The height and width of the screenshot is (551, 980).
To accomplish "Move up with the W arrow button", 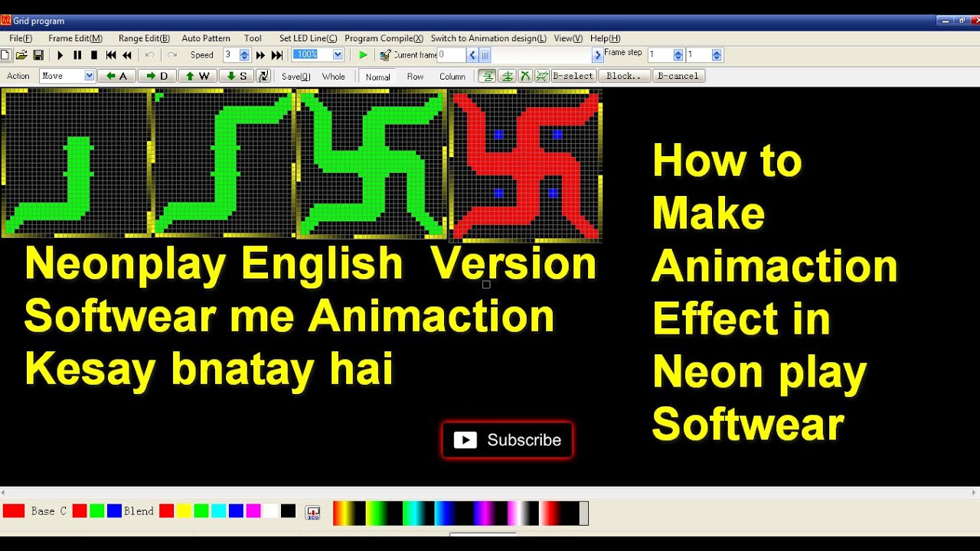I will click(x=198, y=76).
